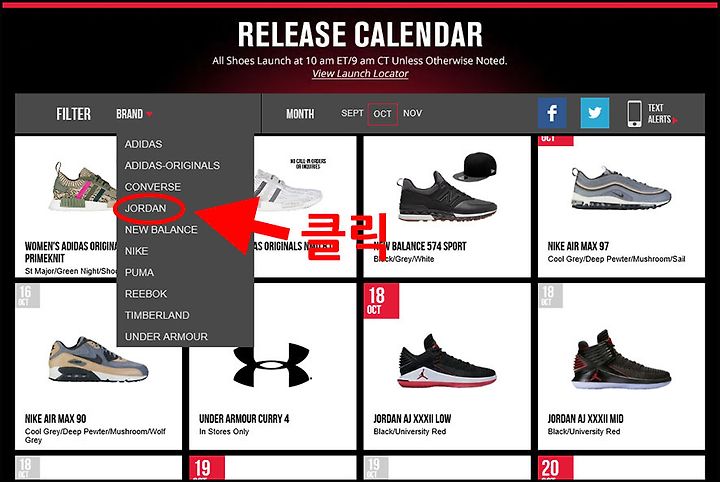Click Under Armour Curry 4 logo image
Screen dimensions: 720x482
tap(271, 365)
